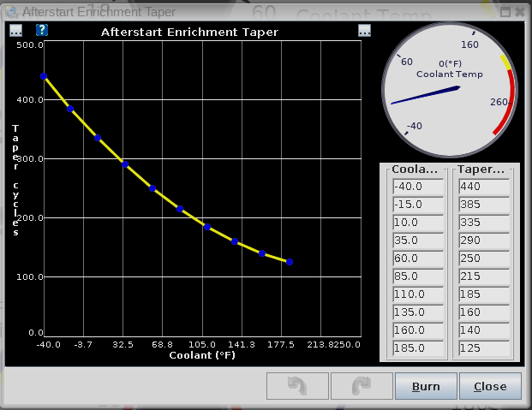Click the title bar window menu icon
532x410 pixels.
[x=9, y=12]
